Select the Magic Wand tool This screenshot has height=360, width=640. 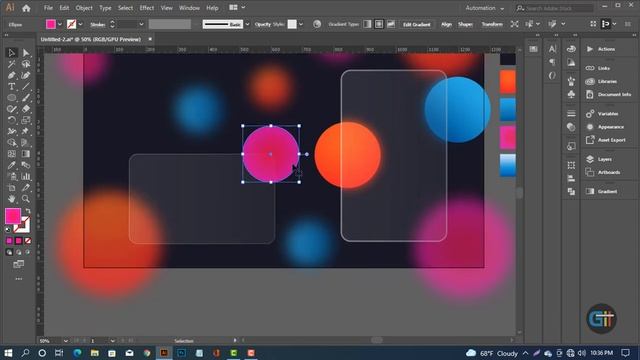point(11,64)
